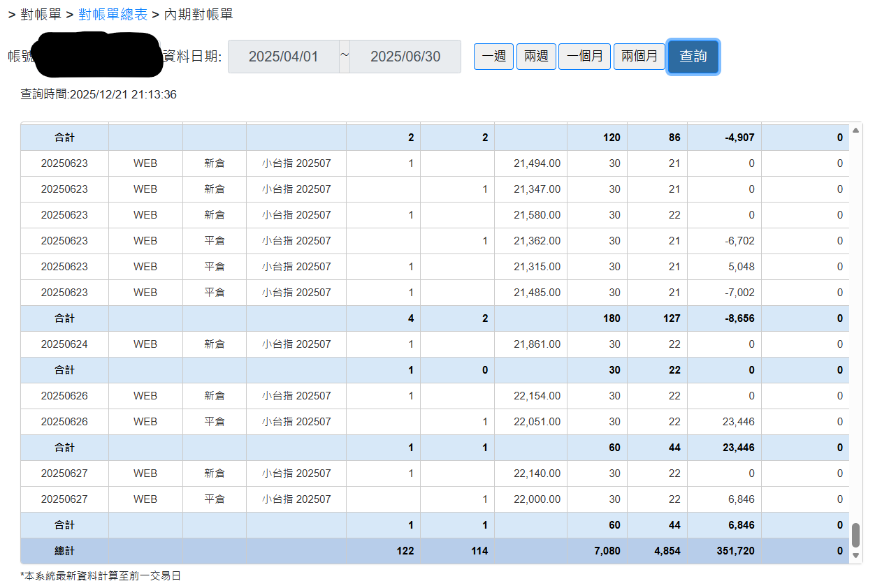Click the 查詢時間 timestamp text
Viewport: 882px width, 588px height.
tap(99, 94)
